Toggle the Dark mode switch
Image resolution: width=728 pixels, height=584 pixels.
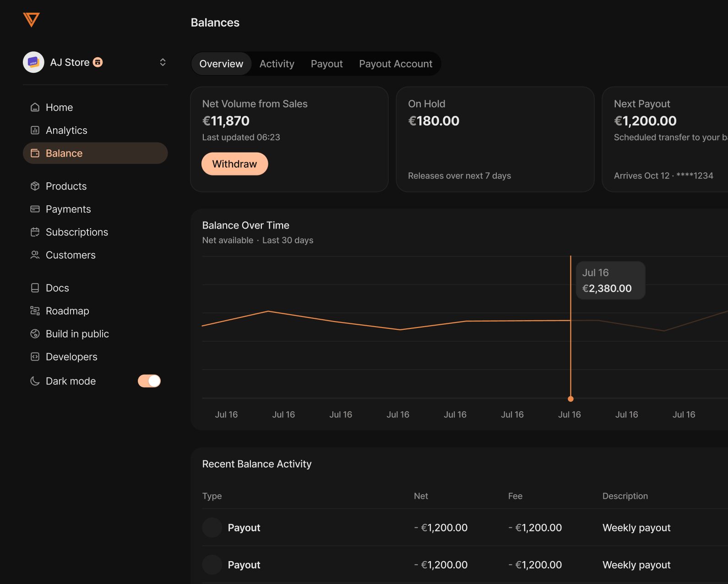[149, 381]
